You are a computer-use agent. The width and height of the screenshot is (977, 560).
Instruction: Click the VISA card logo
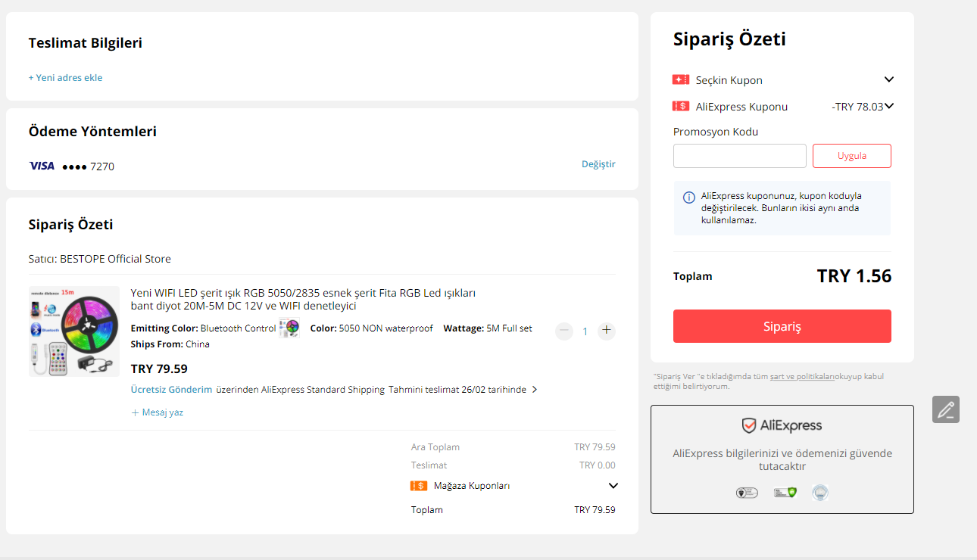coord(42,166)
